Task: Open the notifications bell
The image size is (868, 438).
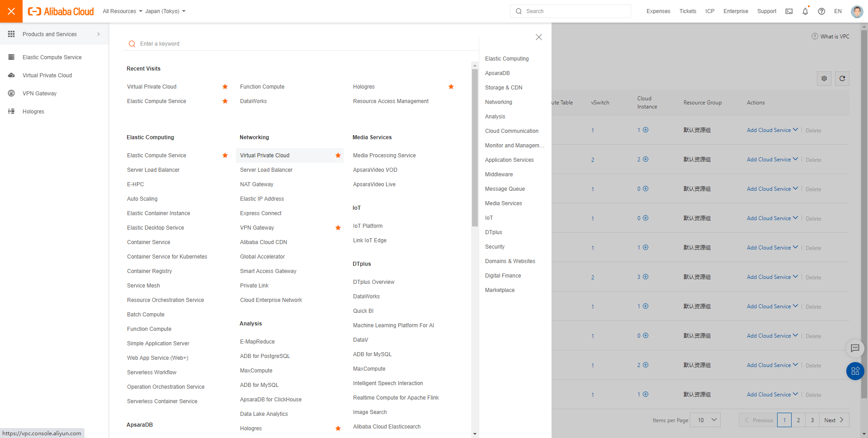Action: tap(805, 11)
